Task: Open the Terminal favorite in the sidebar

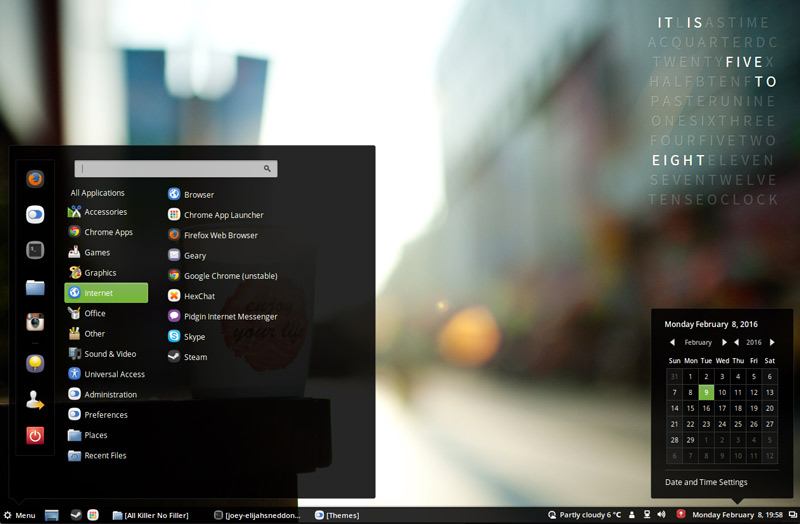Action: (x=35, y=250)
